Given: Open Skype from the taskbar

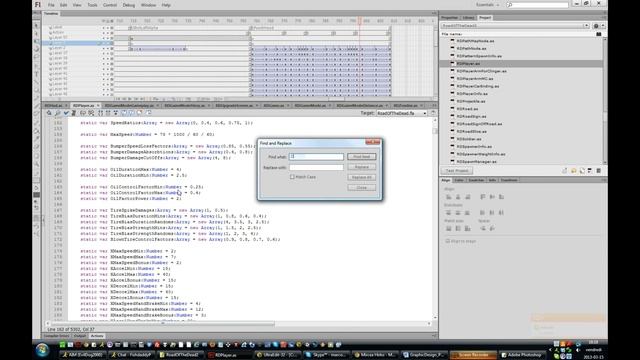Looking at the screenshot, I should [327, 355].
